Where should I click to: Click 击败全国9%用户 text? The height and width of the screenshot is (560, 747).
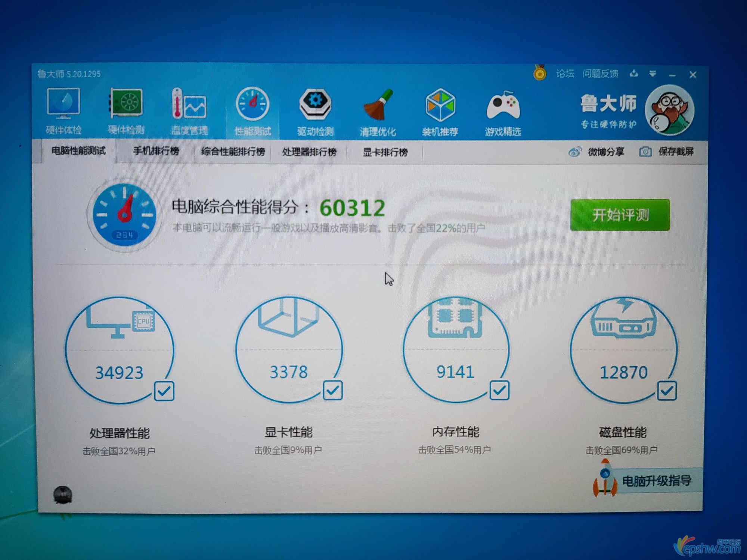point(288,450)
